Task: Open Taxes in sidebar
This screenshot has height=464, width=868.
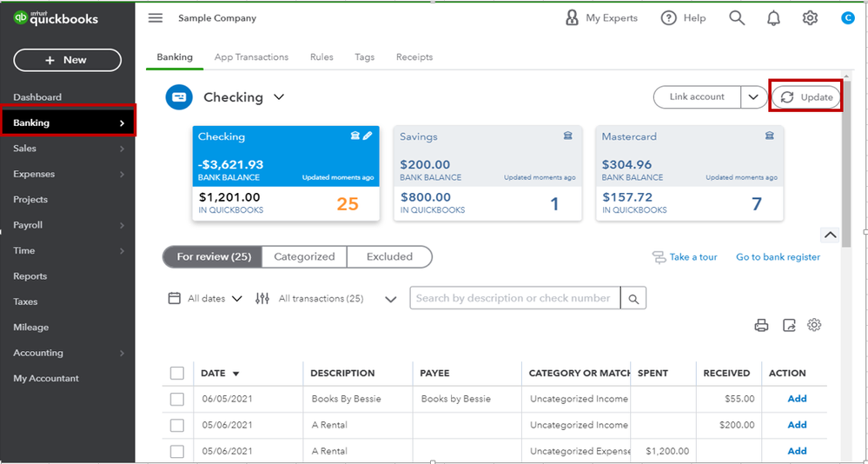Action: 25,302
